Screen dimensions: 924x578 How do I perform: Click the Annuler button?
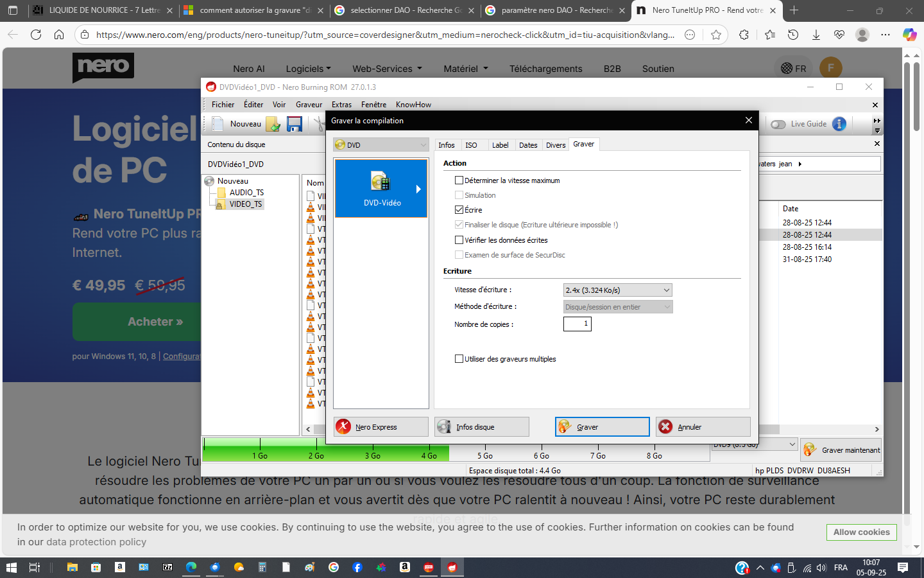tap(703, 427)
